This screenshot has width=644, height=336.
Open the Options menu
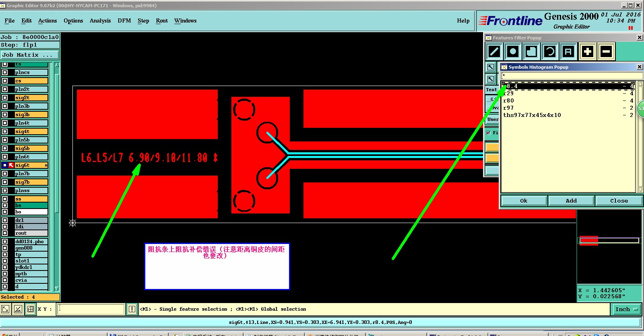pos(73,20)
